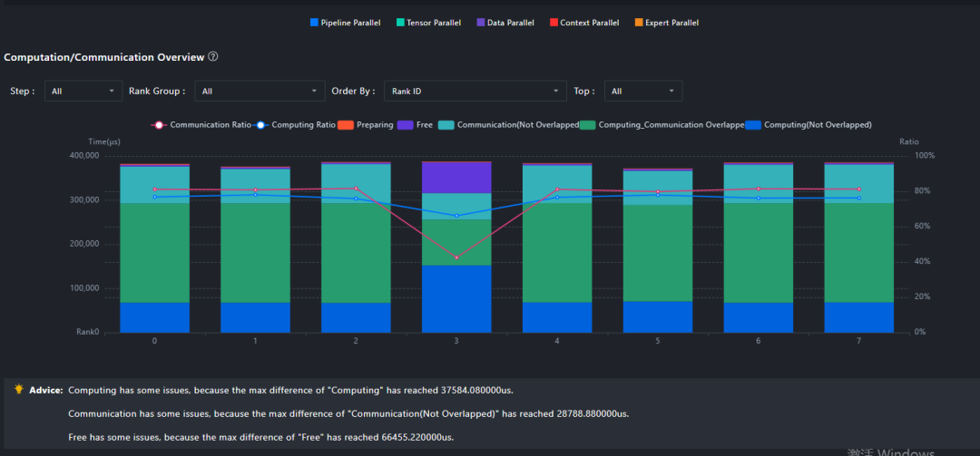Toggle the Pipeline Parallel legend entry

coord(346,23)
